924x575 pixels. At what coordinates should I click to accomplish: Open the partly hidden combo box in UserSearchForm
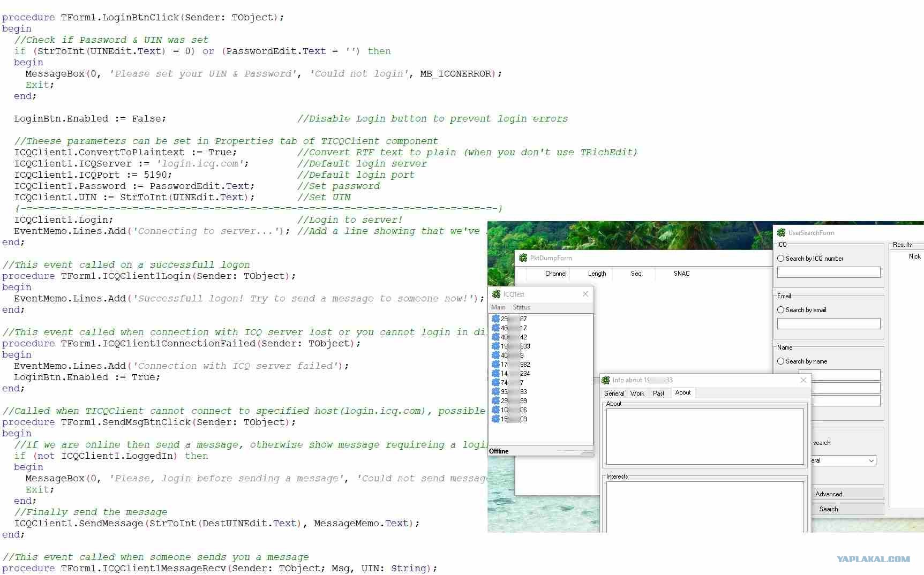pos(844,460)
